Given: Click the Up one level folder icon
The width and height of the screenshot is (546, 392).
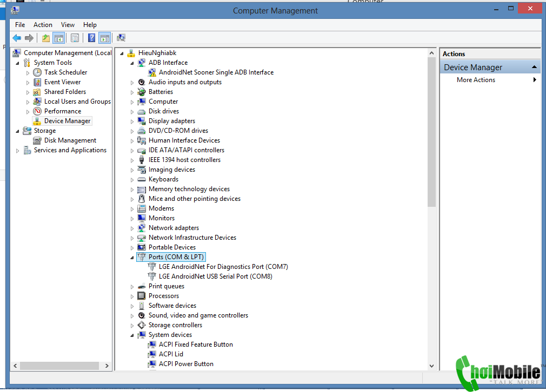Looking at the screenshot, I should tap(45, 38).
